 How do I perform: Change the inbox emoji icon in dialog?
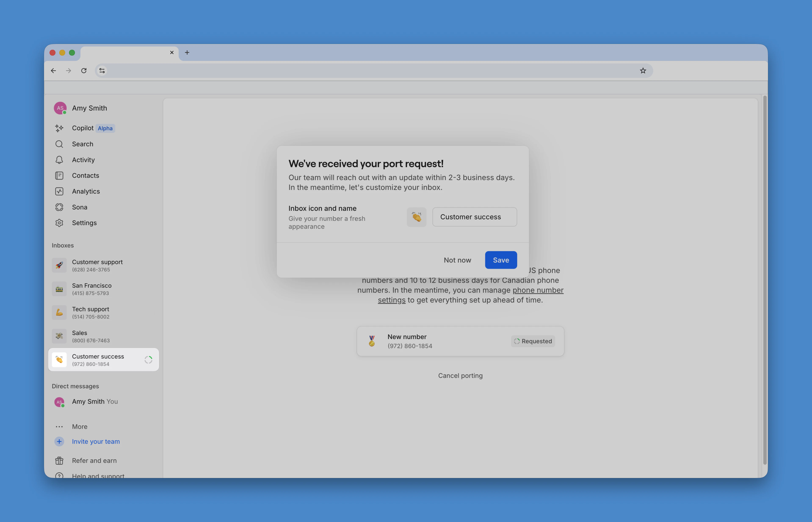[x=417, y=217]
